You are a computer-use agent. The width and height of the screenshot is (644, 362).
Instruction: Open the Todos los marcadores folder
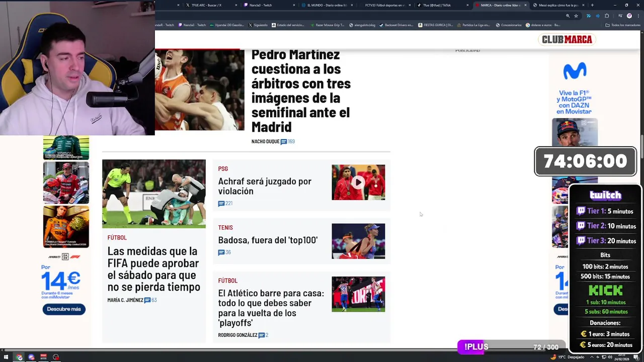tap(623, 25)
